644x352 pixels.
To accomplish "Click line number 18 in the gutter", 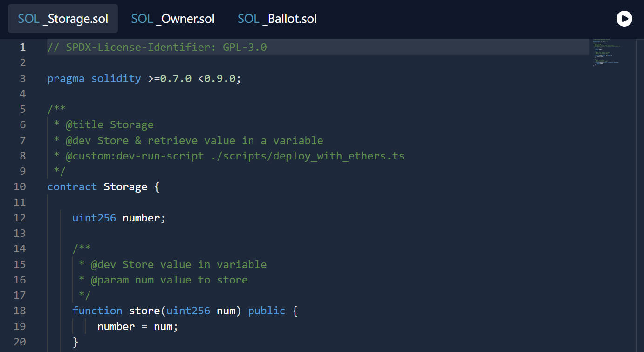I will (20, 311).
